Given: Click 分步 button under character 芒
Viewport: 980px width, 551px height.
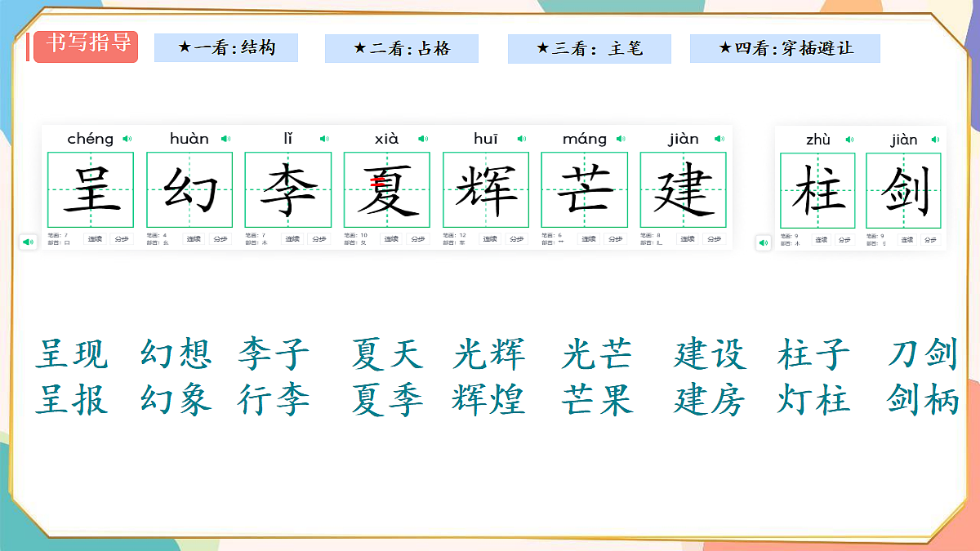Looking at the screenshot, I should 616,239.
